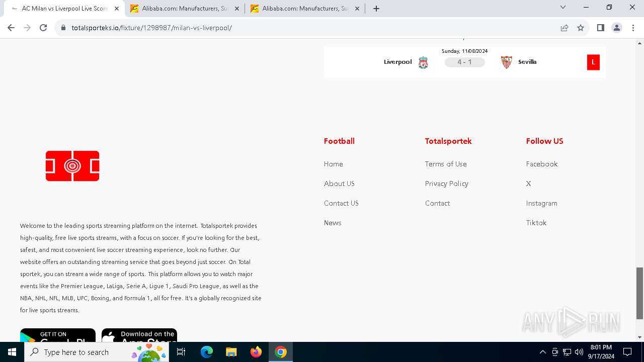The height and width of the screenshot is (362, 644).
Task: Click the Follow US heading
Action: [544, 141]
